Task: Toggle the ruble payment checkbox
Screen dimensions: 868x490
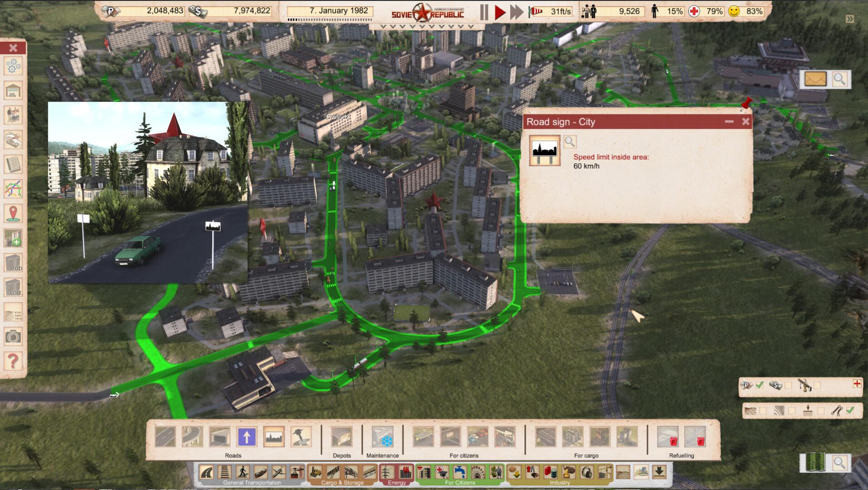Action: (x=759, y=385)
